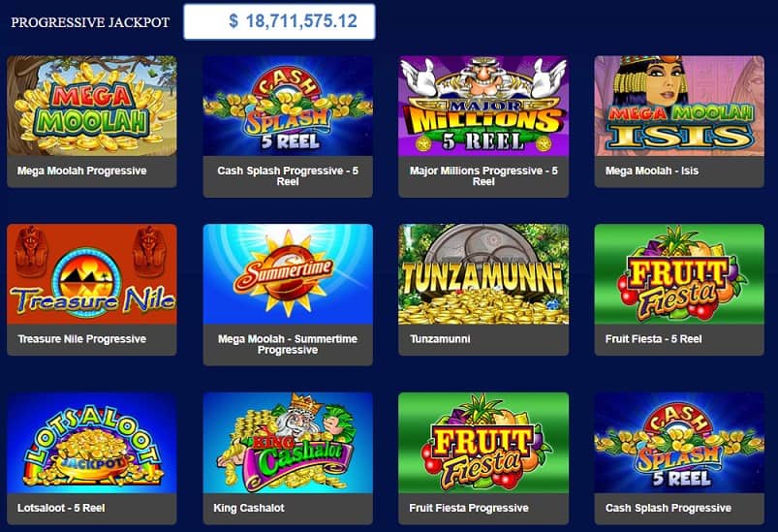
Task: Select the Mega Moolah - Isis caption
Action: click(x=651, y=171)
